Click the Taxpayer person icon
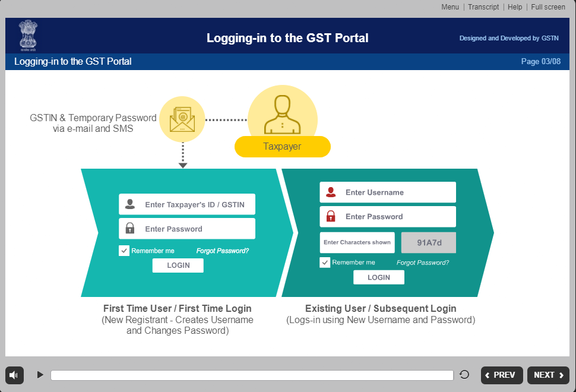The height and width of the screenshot is (392, 576). click(x=283, y=115)
